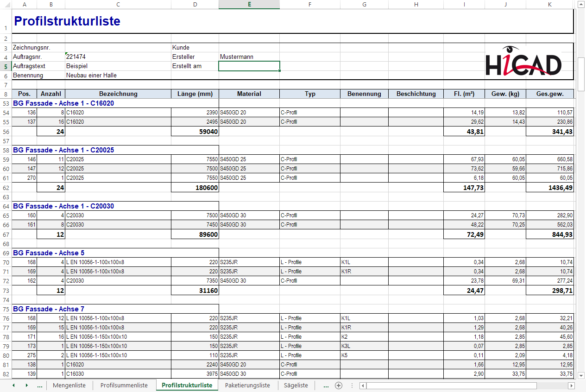
Task: Open the Profilsummenliste sheet tab
Action: [x=124, y=386]
